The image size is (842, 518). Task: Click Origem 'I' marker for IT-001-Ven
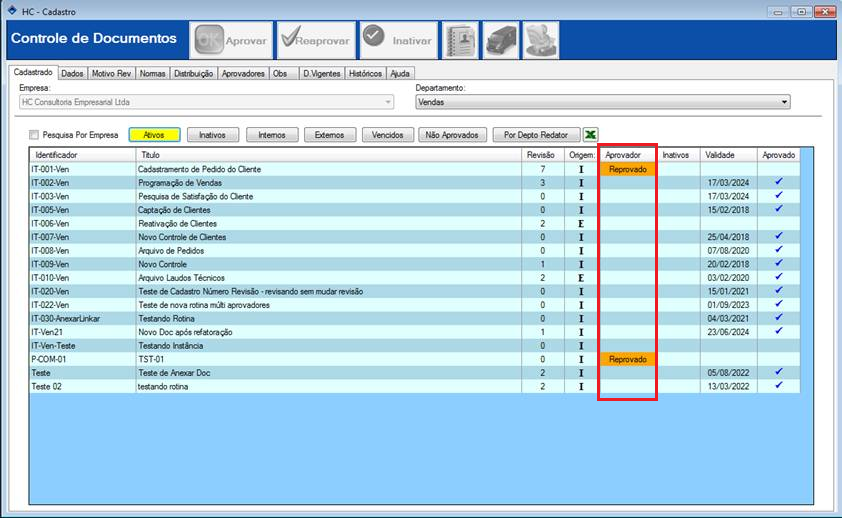coord(580,169)
